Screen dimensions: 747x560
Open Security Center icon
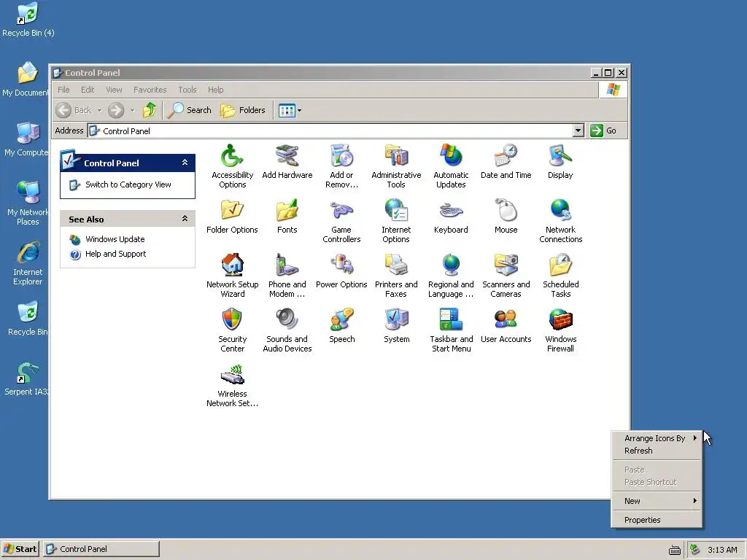(232, 330)
